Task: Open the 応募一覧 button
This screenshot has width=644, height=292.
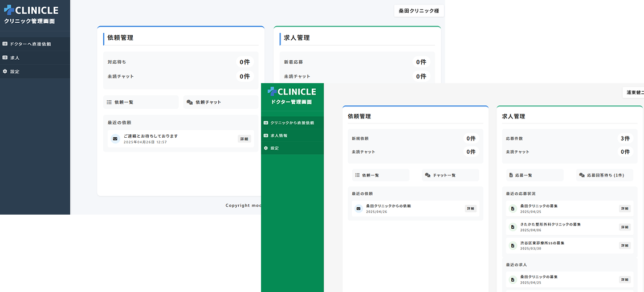Action: [x=535, y=175]
